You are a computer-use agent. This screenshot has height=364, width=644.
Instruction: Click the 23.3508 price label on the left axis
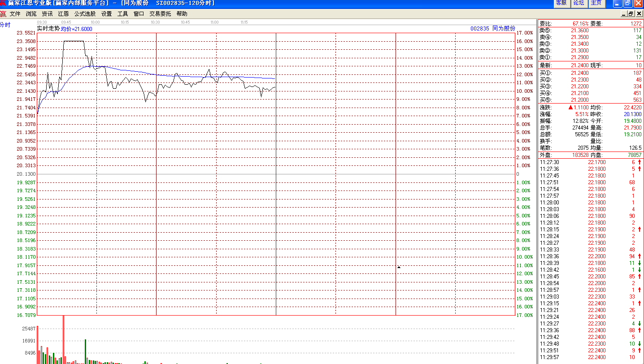coord(26,41)
